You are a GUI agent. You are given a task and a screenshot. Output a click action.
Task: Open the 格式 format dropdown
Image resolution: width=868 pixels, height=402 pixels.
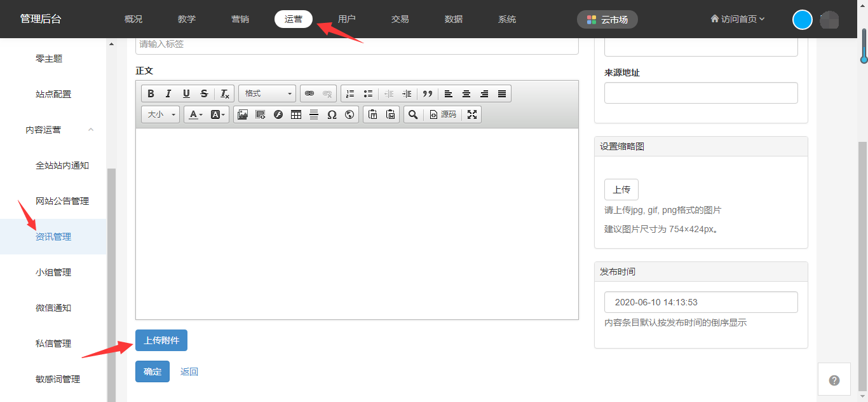267,94
